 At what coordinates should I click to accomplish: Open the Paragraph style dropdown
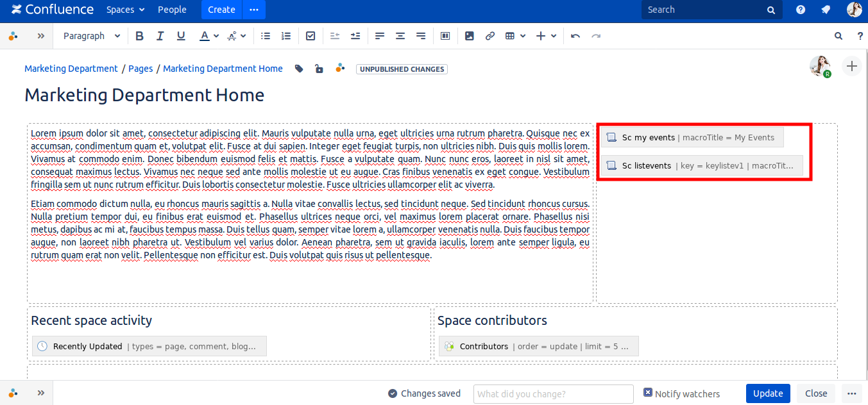tap(91, 36)
